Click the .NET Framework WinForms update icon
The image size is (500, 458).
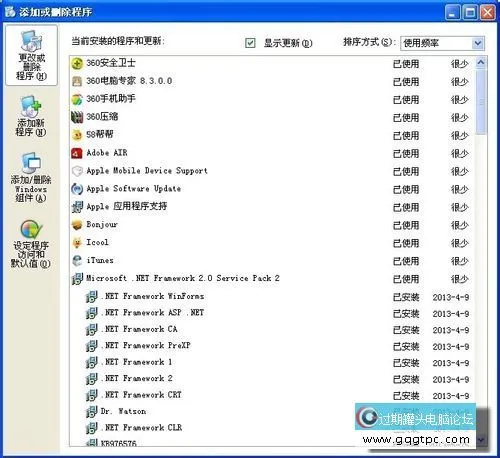pos(91,296)
